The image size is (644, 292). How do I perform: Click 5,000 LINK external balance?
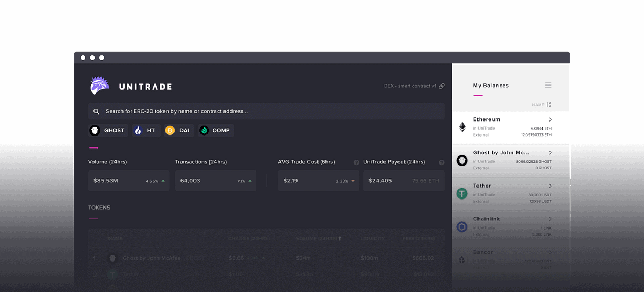click(541, 234)
